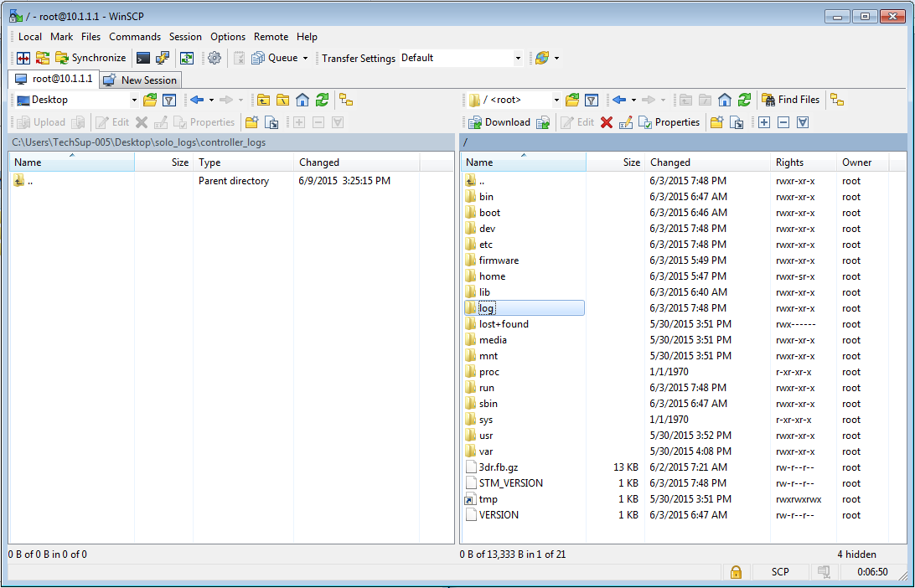915x588 pixels.
Task: Create new remote folder icon
Action: 717,122
